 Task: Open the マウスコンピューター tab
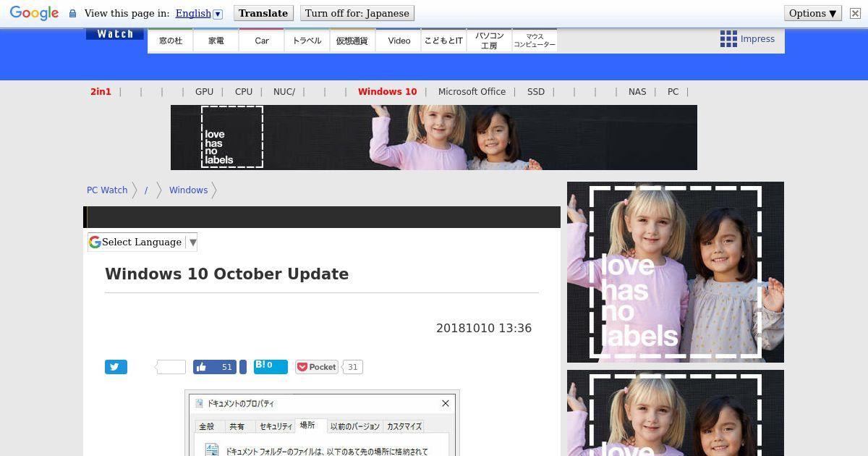535,41
